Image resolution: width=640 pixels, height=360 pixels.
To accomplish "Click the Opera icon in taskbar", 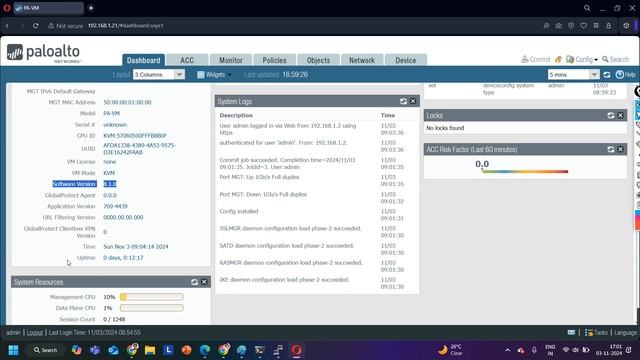I will tap(297, 350).
